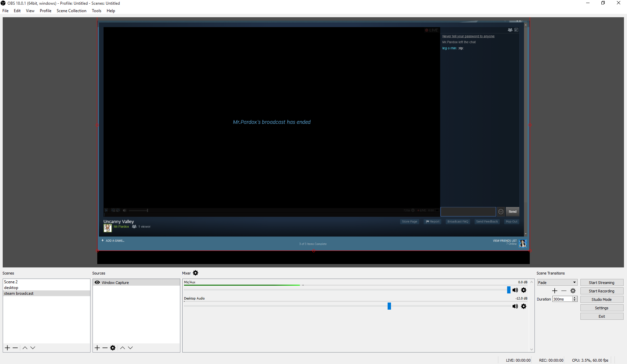The width and height of the screenshot is (627, 364).
Task: Click the Send button in the preview chat
Action: click(x=513, y=212)
